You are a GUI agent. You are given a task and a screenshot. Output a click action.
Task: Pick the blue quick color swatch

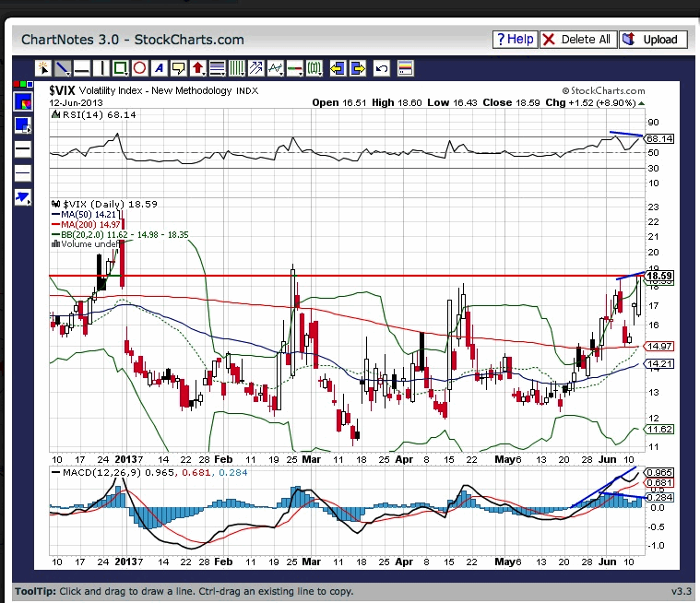[30, 84]
